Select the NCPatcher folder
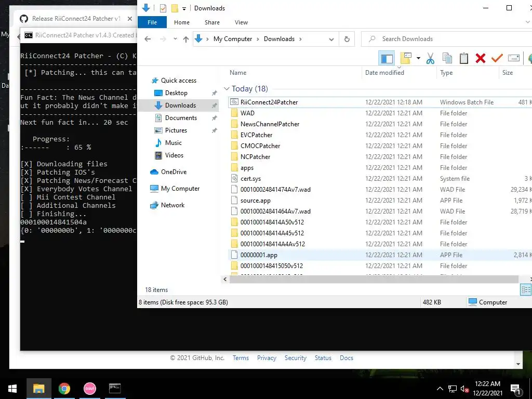The image size is (532, 399). (x=255, y=157)
